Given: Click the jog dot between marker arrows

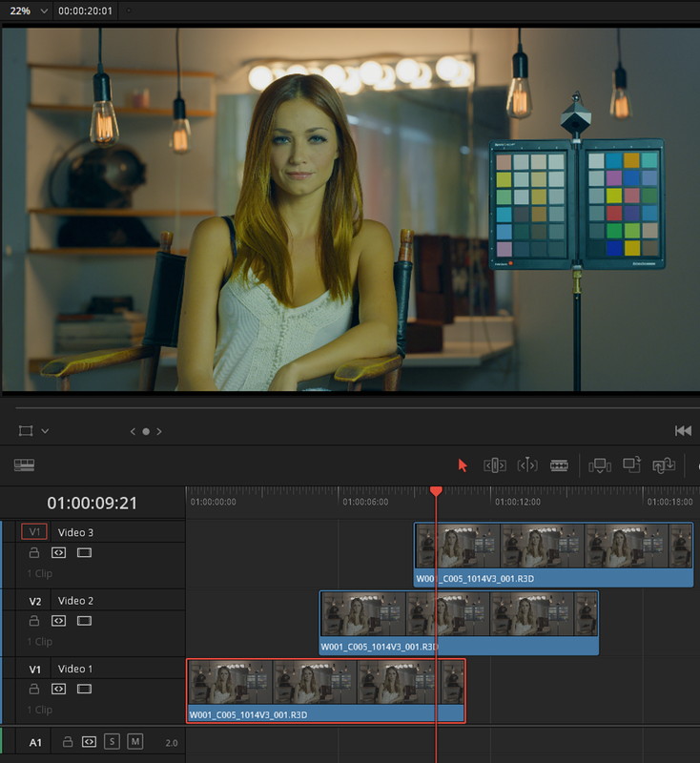Looking at the screenshot, I should coord(146,432).
